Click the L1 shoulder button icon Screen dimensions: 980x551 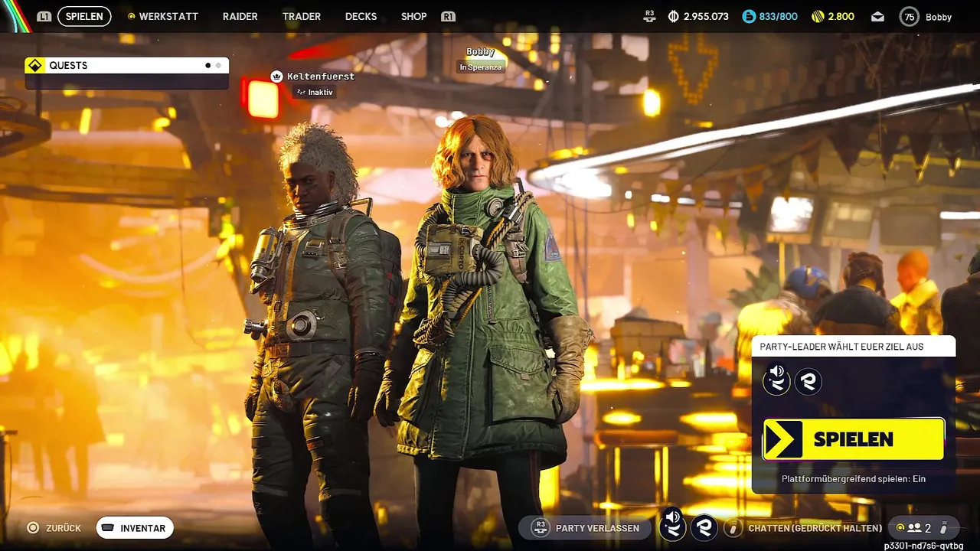pyautogui.click(x=44, y=16)
